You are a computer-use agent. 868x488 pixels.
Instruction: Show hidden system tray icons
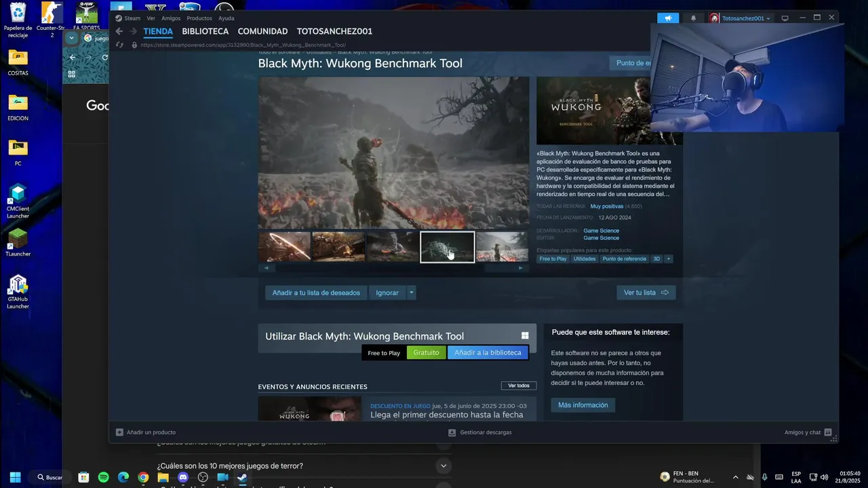pos(735,477)
